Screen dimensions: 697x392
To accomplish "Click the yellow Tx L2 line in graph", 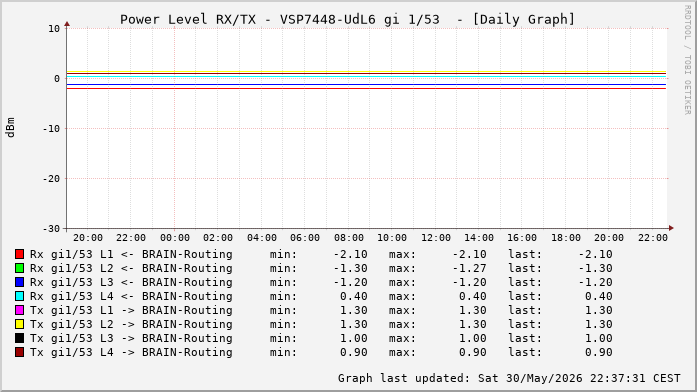I will 366,72.
